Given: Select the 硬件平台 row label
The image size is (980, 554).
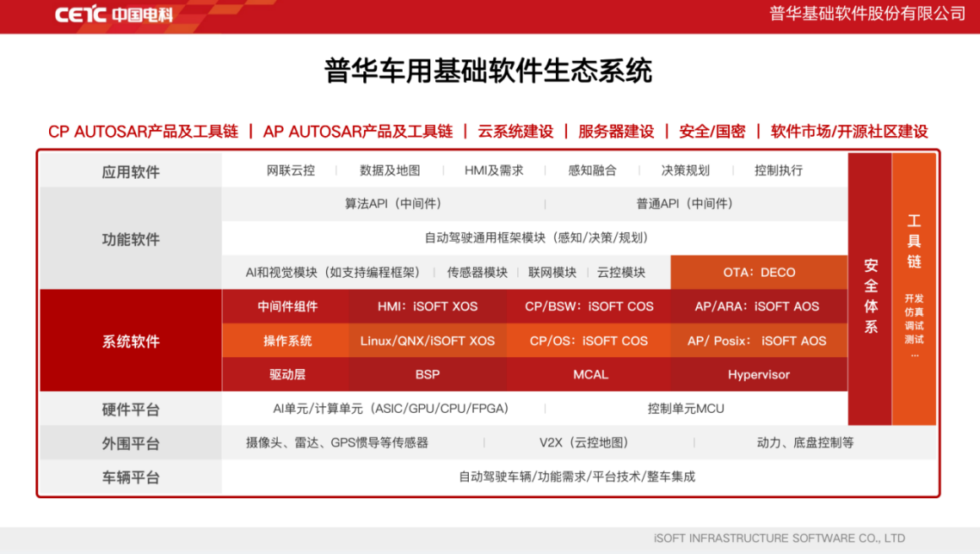Looking at the screenshot, I should pos(131,409).
